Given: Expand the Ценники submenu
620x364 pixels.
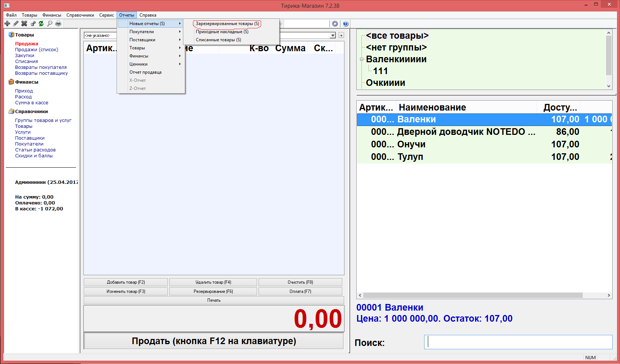Looking at the screenshot, I should (x=151, y=64).
